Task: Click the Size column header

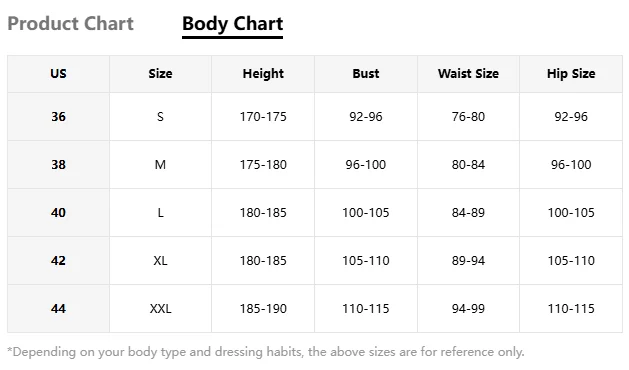Action: click(x=160, y=74)
